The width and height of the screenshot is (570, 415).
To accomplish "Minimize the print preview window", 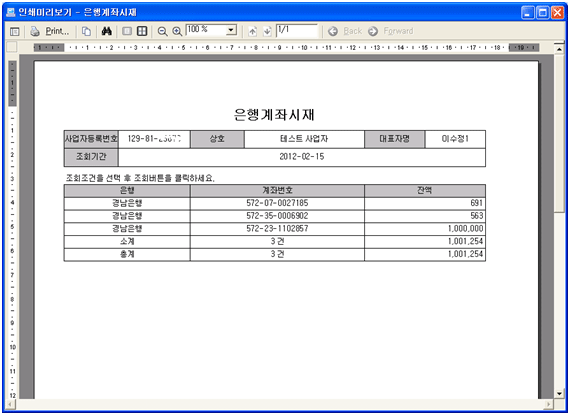I will (x=528, y=13).
